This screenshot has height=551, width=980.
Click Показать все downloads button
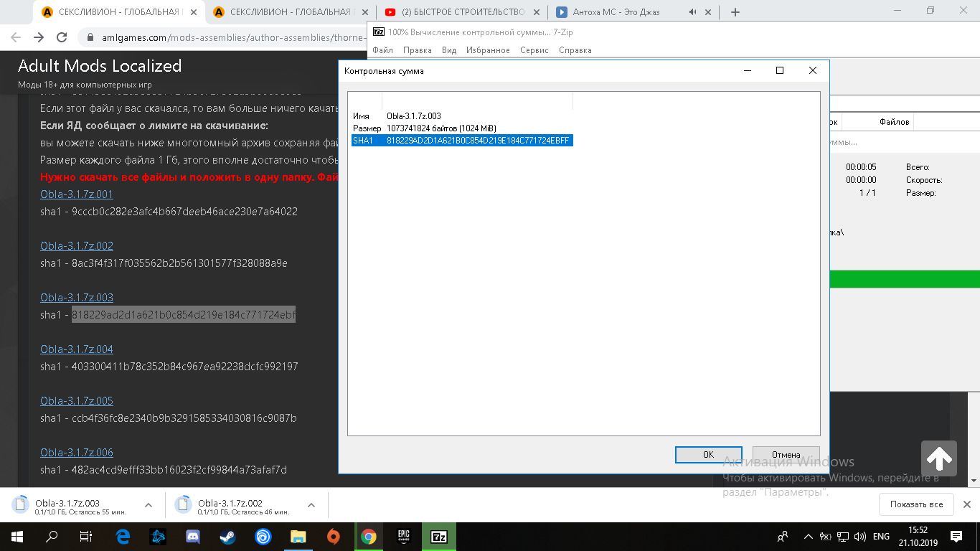pos(916,504)
